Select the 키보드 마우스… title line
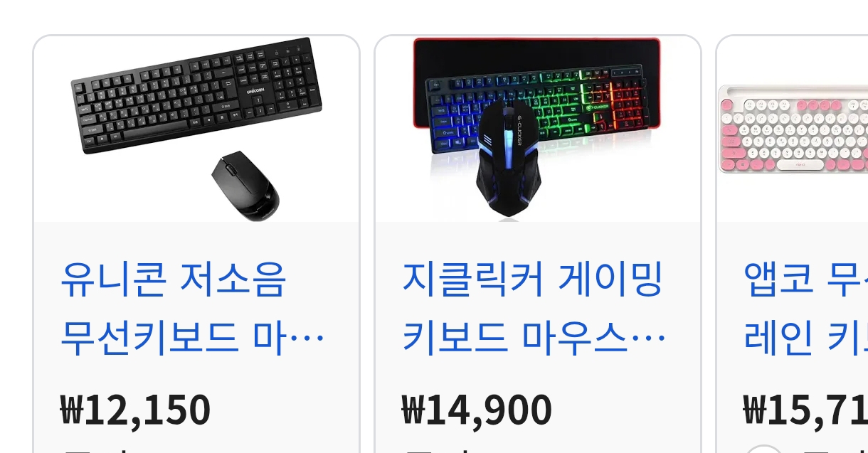The height and width of the screenshot is (453, 868). pos(534,339)
